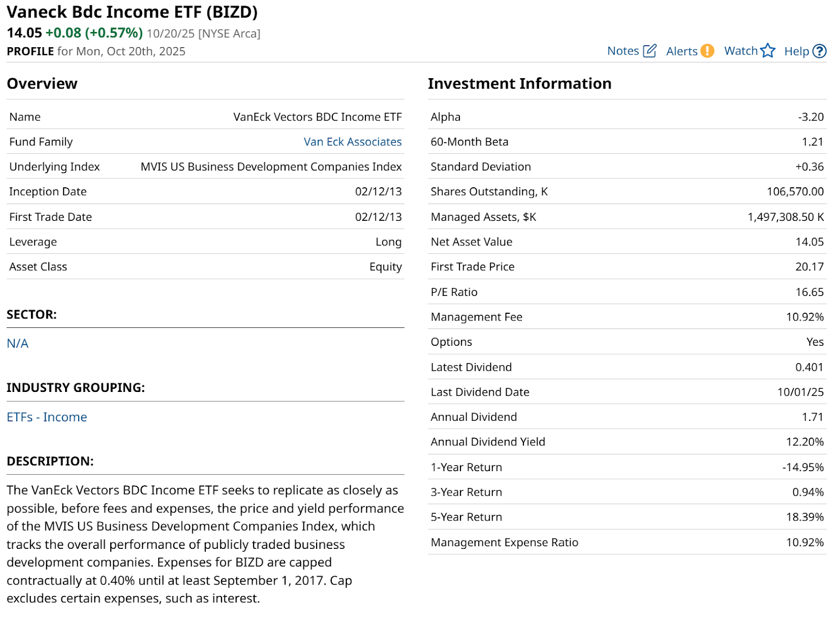This screenshot has height=627, width=840.
Task: Click the Managed Assets value 1,497,308.50 K
Action: tap(785, 217)
